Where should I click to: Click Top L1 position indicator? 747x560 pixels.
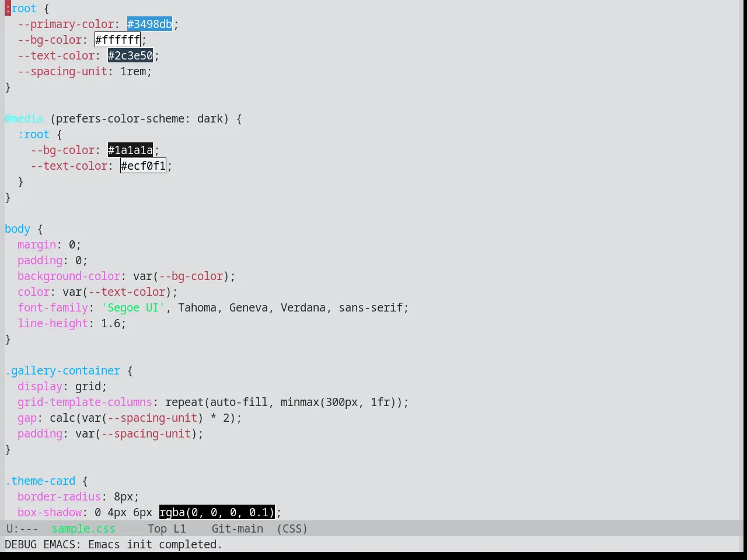[x=166, y=528]
